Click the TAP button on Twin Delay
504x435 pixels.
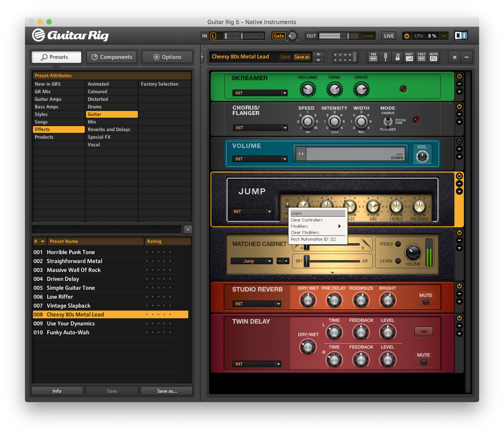point(424,332)
